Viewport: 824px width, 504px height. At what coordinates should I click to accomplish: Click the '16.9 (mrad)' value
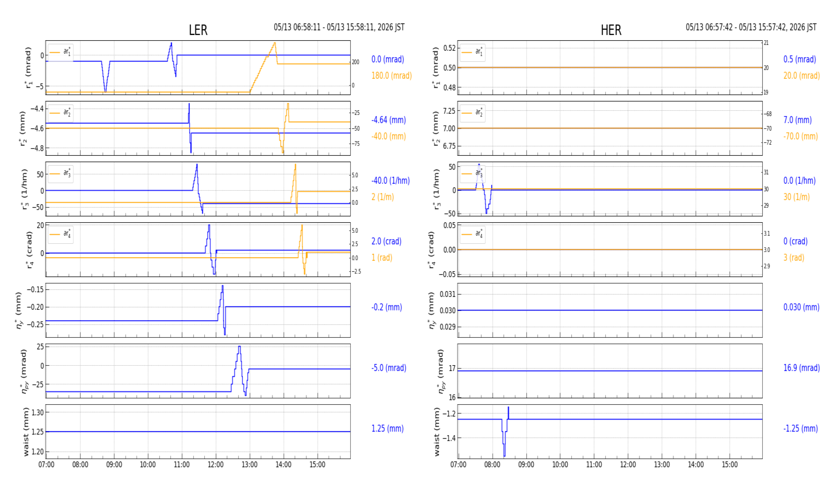coord(801,368)
